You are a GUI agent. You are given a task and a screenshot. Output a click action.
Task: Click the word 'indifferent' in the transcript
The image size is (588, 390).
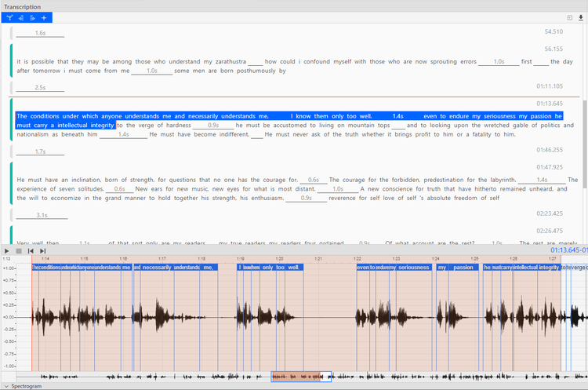[x=234, y=134]
